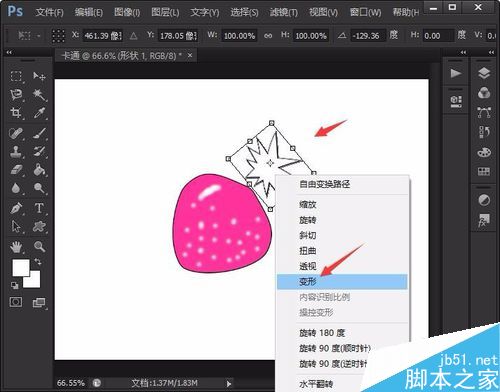Screen dimensions: 500x392
Task: Select the Paint Bucket tool
Action: pos(39,170)
